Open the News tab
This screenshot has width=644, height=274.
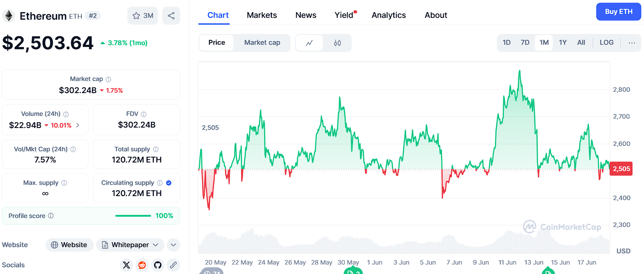point(306,15)
